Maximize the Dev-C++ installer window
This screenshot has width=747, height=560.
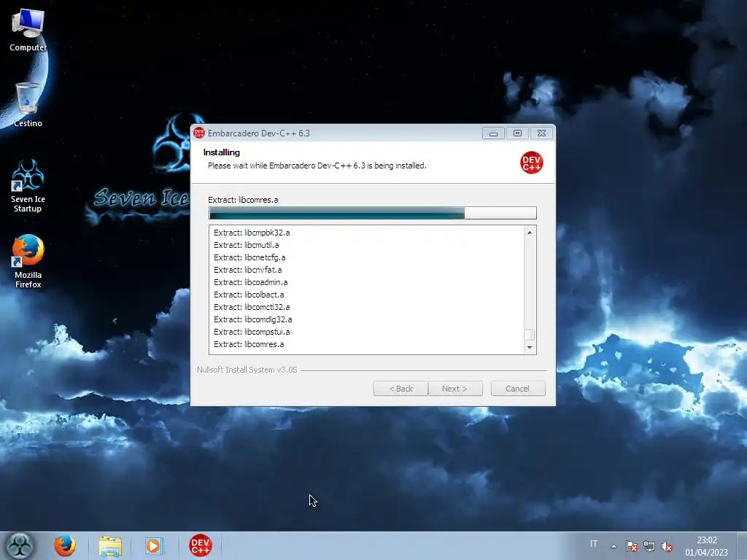pos(517,133)
